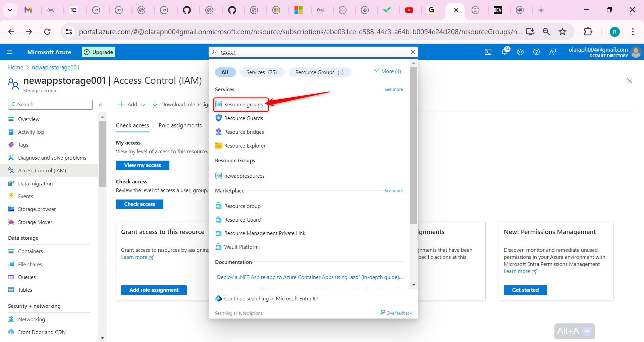Open the feedback person icon in top bar
The width and height of the screenshot is (644, 342).
pos(552,52)
